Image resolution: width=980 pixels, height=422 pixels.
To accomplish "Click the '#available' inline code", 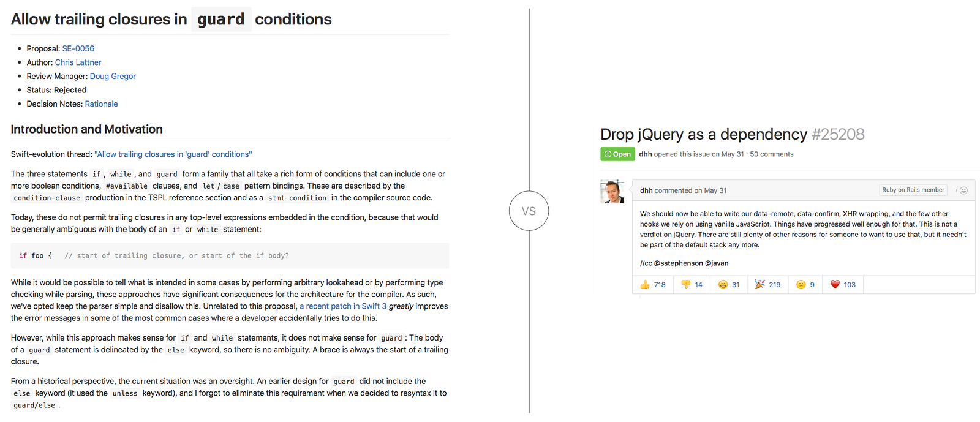I will point(127,186).
